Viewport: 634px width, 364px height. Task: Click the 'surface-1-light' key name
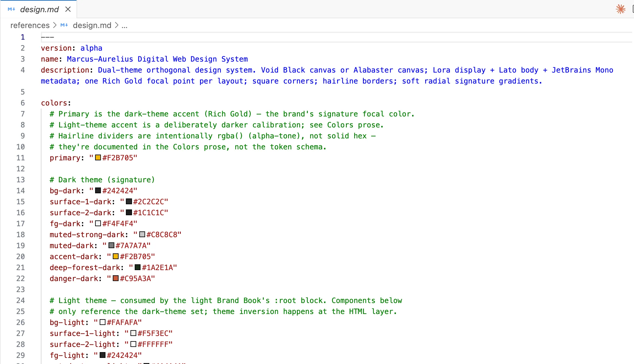(83, 334)
